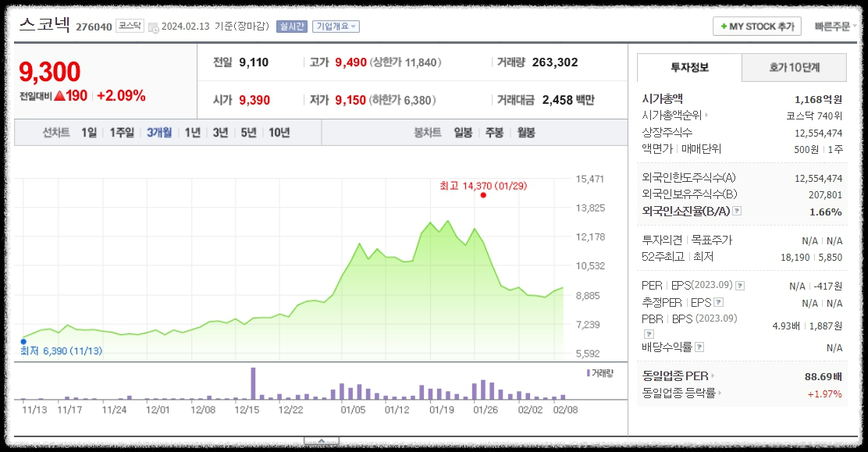Click the 동일업종 PER link
The width and height of the screenshot is (868, 452).
point(674,376)
